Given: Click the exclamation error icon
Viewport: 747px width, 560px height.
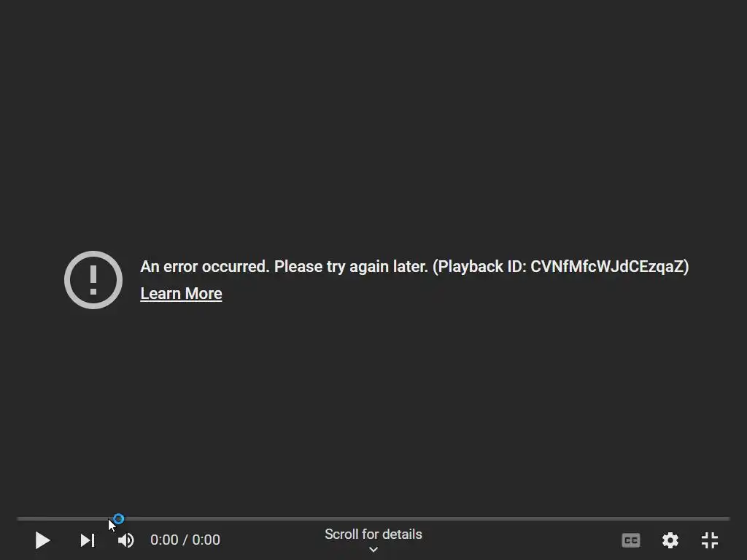Looking at the screenshot, I should pos(93,280).
